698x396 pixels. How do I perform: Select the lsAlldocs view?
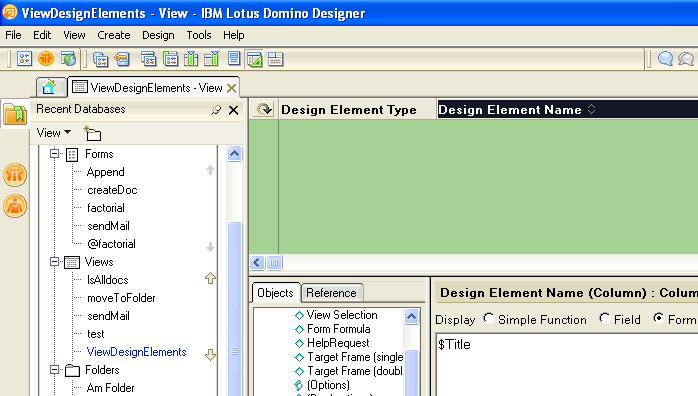108,280
